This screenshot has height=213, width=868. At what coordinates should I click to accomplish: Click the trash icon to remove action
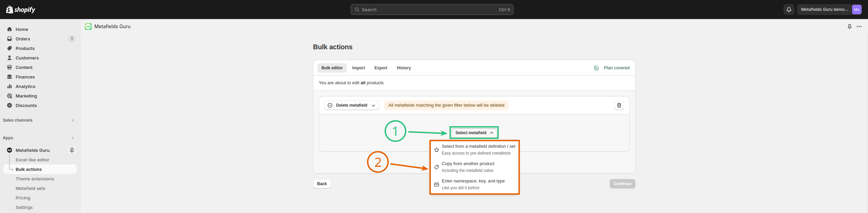tap(619, 105)
